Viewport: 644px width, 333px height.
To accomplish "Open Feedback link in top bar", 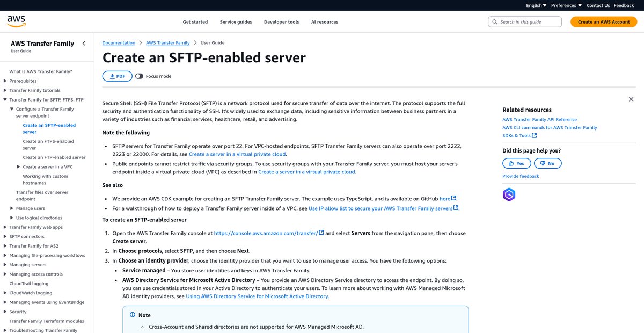I will [624, 5].
